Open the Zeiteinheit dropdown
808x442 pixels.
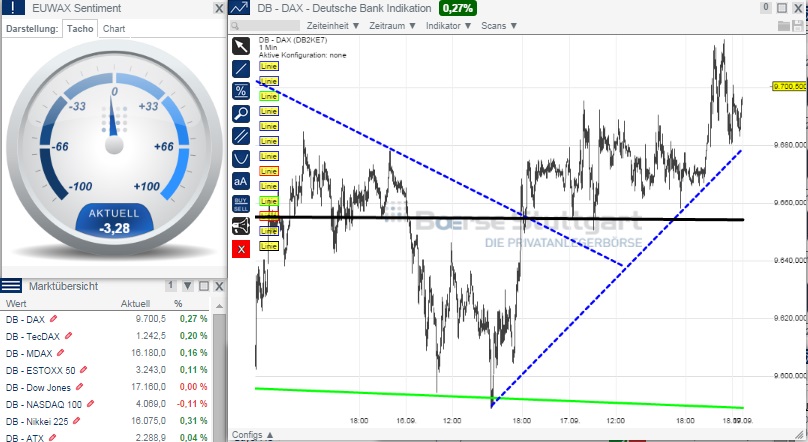(x=333, y=26)
